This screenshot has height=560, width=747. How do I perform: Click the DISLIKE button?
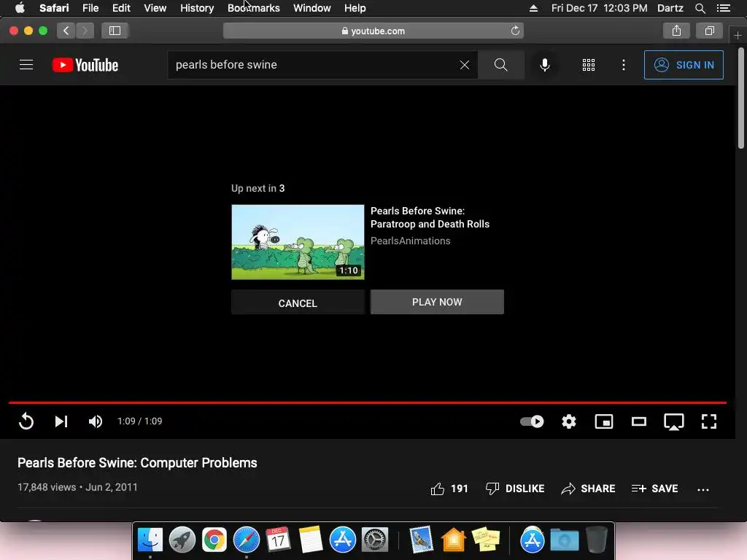(515, 489)
